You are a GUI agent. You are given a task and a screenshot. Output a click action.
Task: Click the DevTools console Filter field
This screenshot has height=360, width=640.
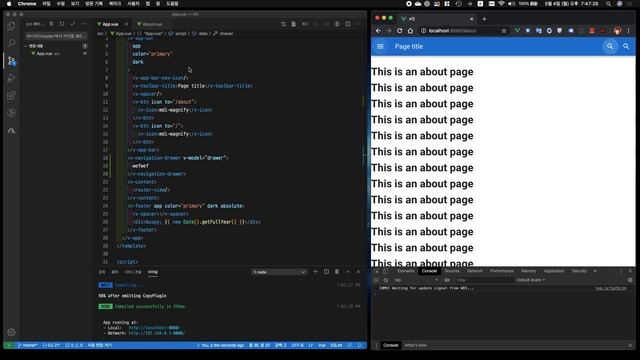click(483, 280)
